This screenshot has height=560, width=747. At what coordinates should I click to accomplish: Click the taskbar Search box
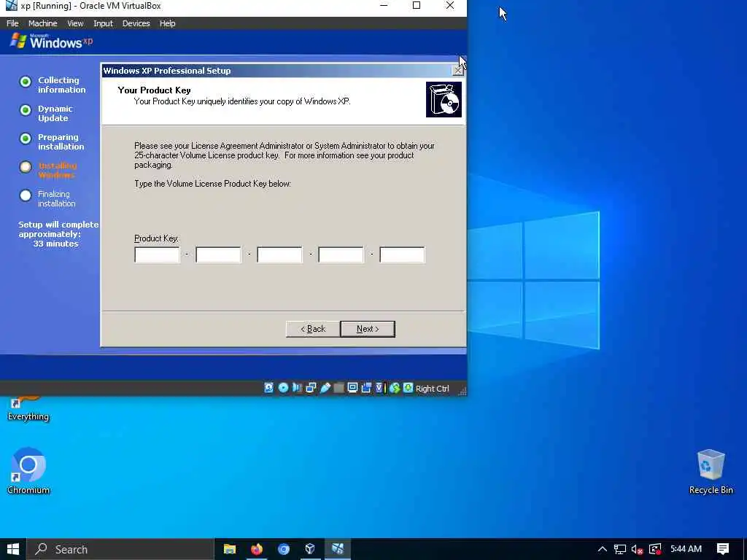click(120, 549)
